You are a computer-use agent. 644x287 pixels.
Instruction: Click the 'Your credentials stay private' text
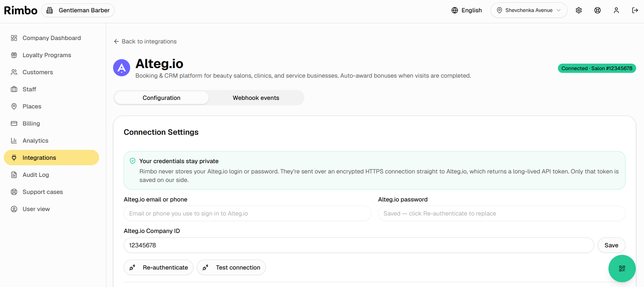tap(179, 161)
